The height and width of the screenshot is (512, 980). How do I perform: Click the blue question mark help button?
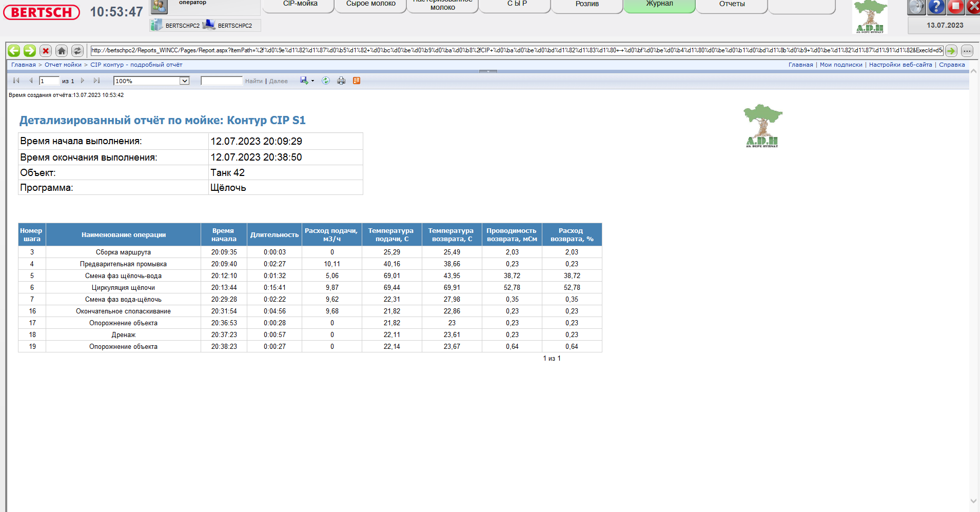936,7
